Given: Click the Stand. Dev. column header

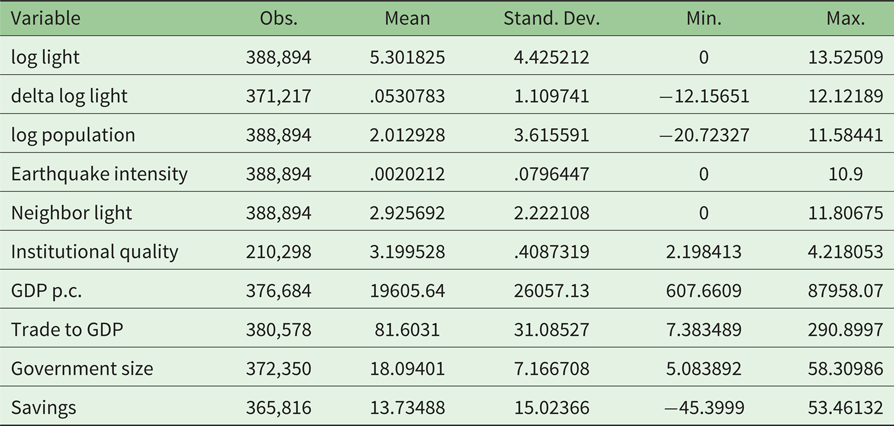Looking at the screenshot, I should 548,19.
